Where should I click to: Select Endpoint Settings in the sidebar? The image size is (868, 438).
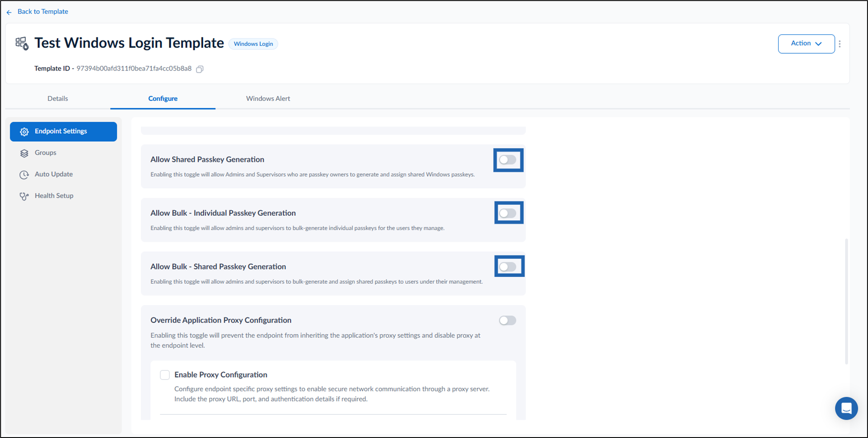63,131
